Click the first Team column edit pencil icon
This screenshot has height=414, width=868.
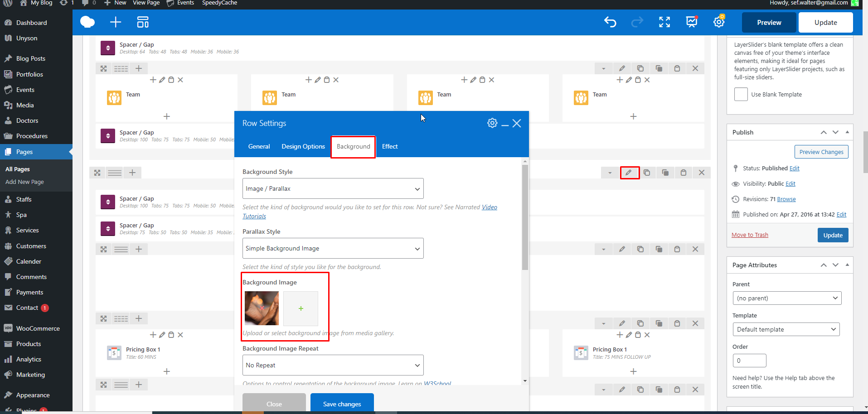coord(162,80)
